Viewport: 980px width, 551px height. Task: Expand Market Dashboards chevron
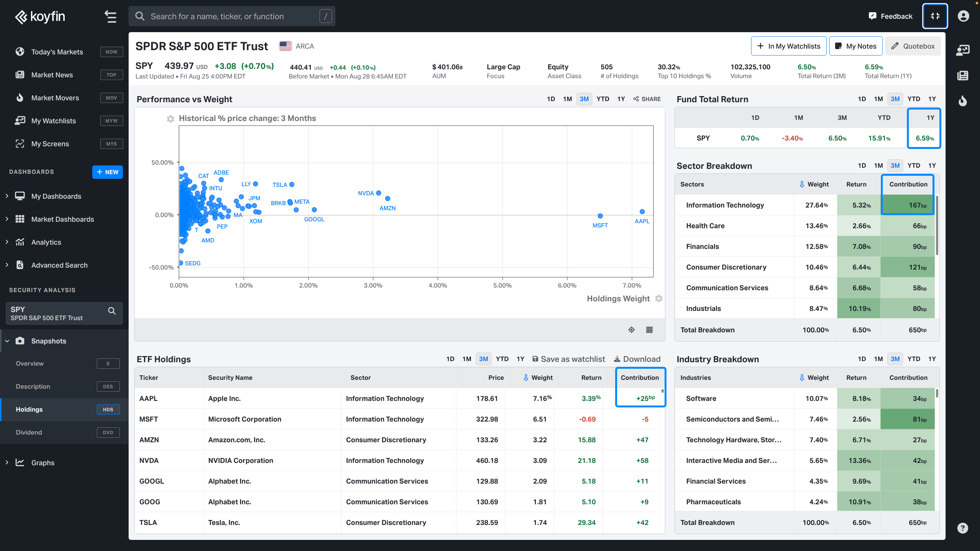point(7,219)
